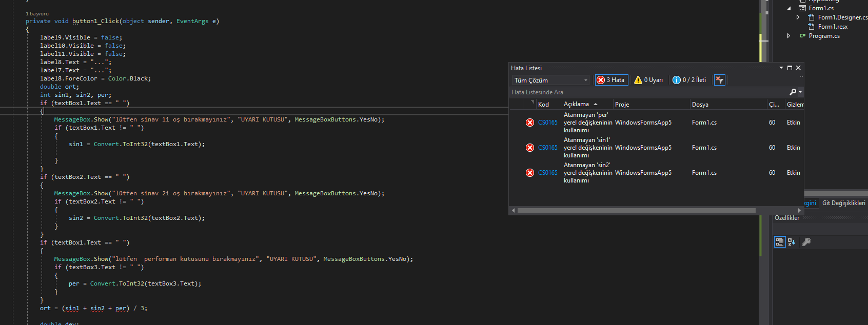
Task: Sort the error list by Açıklama column
Action: (x=577, y=104)
